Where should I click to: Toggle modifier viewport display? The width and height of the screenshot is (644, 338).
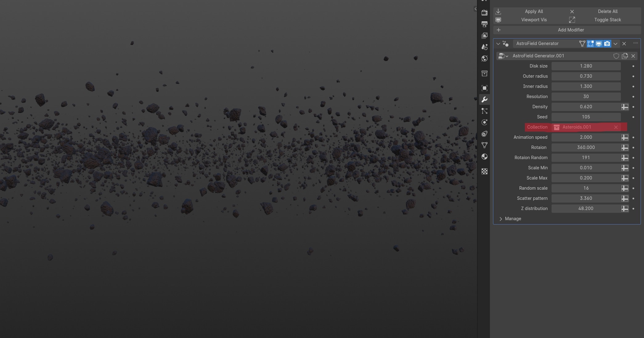pyautogui.click(x=599, y=43)
